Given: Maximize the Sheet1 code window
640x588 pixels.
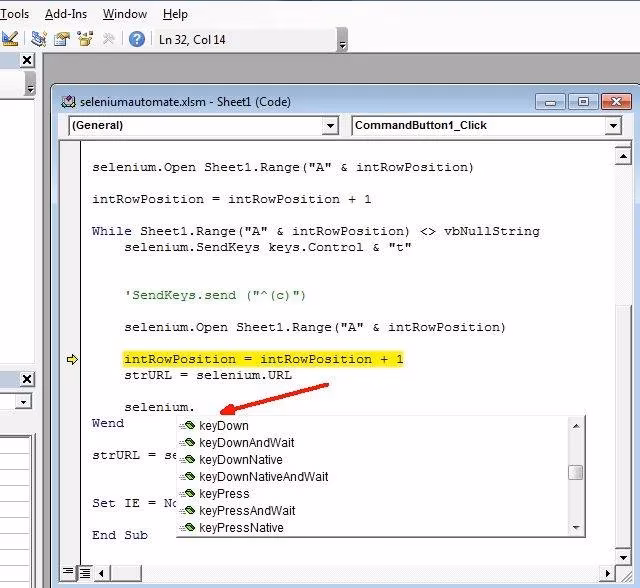Looking at the screenshot, I should click(583, 102).
